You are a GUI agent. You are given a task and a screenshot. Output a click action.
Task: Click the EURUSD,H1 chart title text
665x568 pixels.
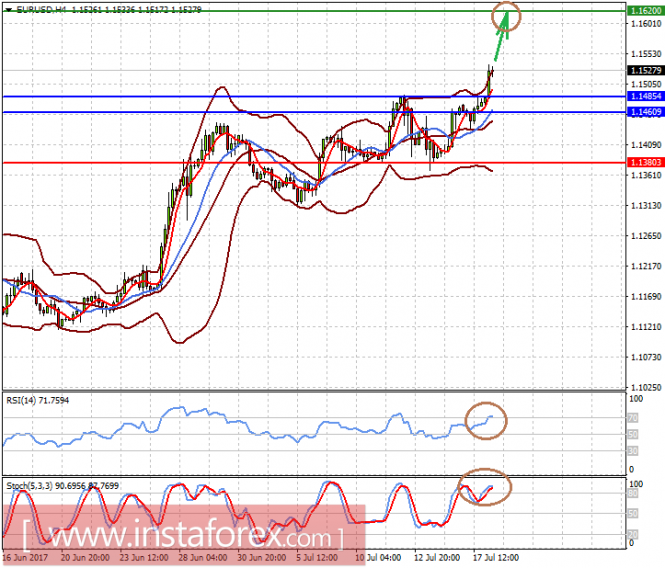point(38,8)
